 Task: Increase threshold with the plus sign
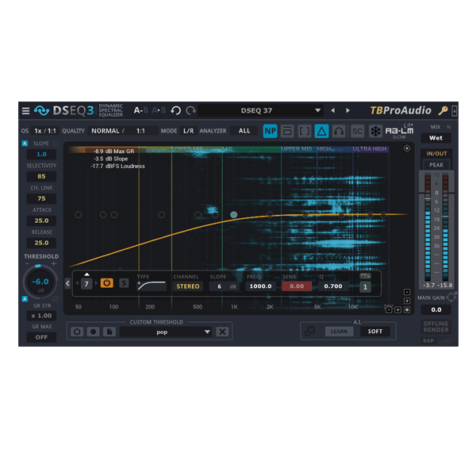click(54, 263)
